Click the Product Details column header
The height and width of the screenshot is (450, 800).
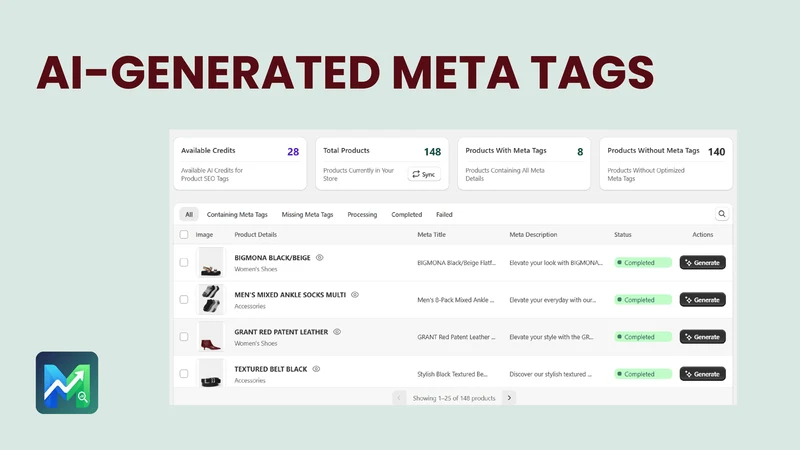tap(256, 235)
